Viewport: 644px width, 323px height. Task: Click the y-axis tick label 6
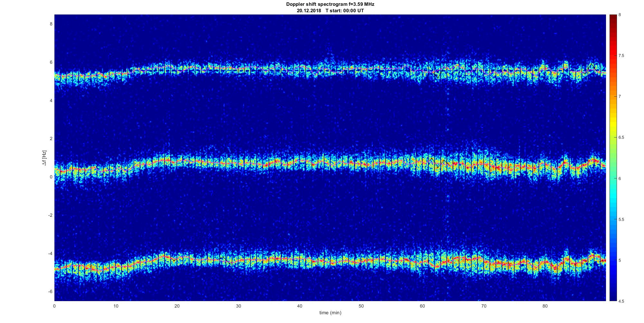(51, 62)
